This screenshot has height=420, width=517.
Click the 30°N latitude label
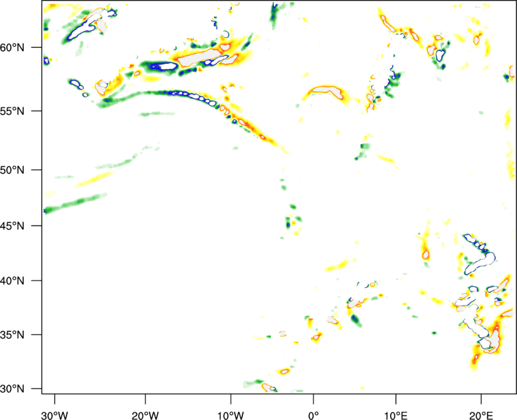pos(12,389)
